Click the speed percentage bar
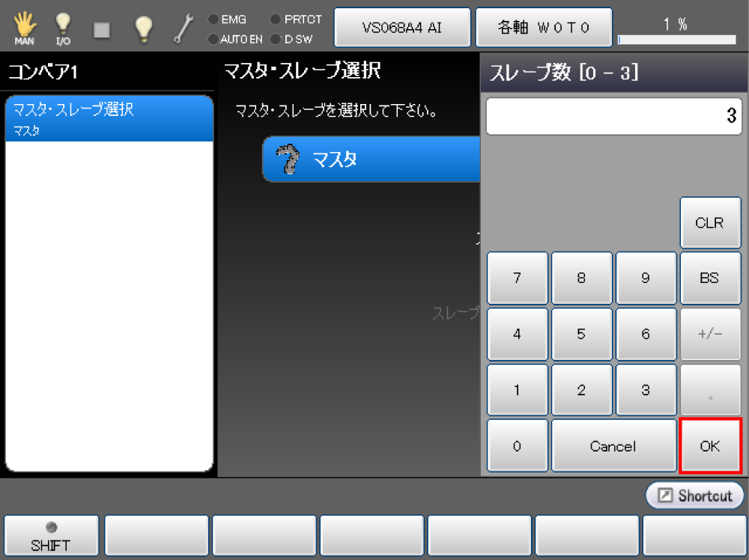Screen dimensions: 749x560 click(676, 39)
